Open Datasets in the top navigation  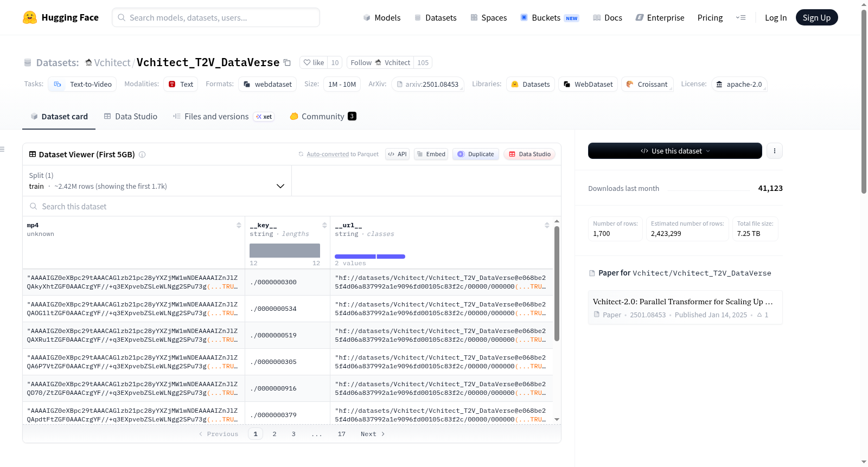point(435,18)
